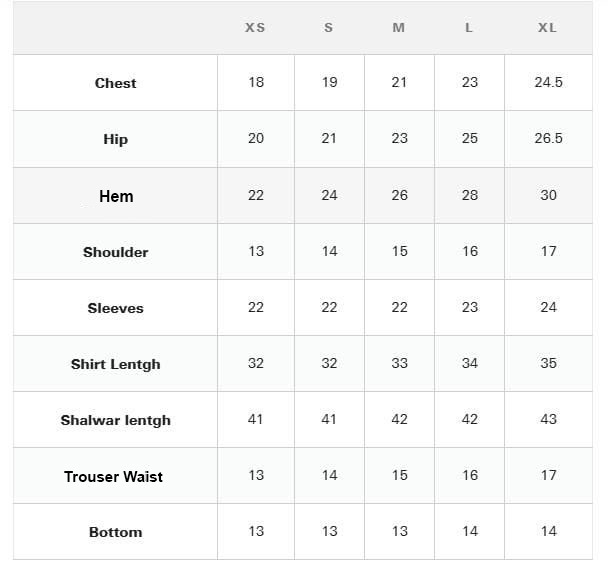Click the M column header
Screen dimensions: 608x566
[398, 28]
